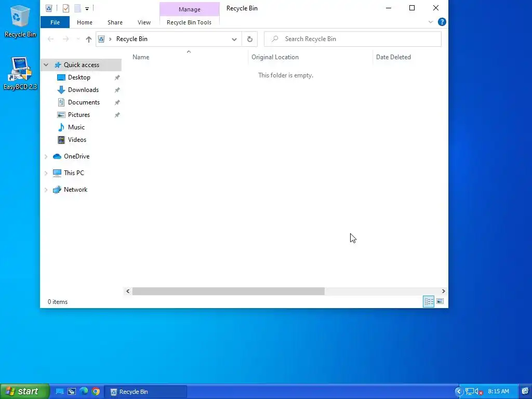Expand hidden tray icons arrow

click(x=459, y=392)
